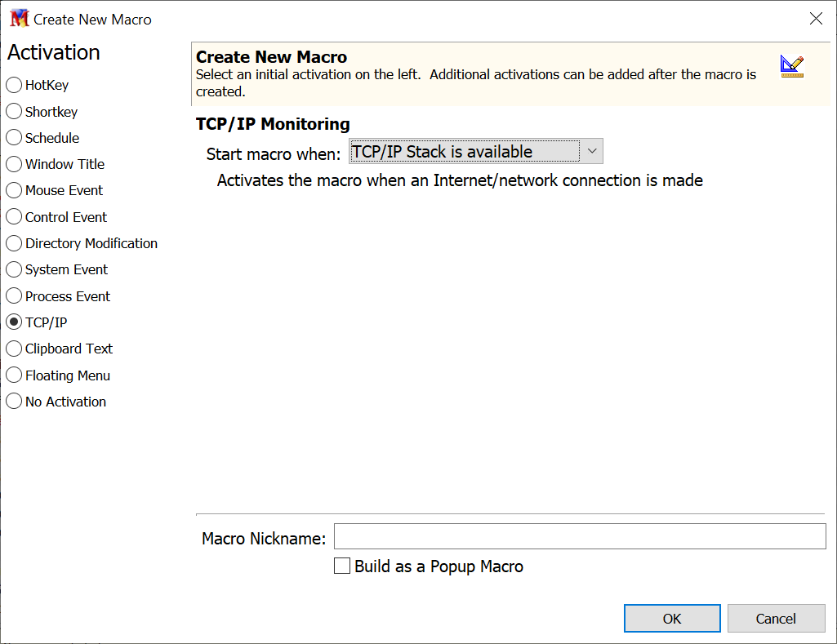Select Schedule as the activation
Screen dimensions: 837x644
(x=14, y=138)
